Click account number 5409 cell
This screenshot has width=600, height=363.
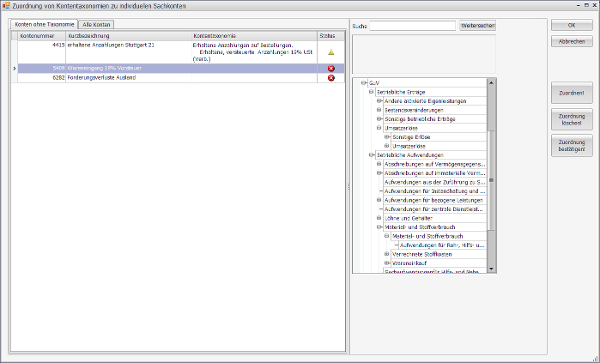coord(41,68)
